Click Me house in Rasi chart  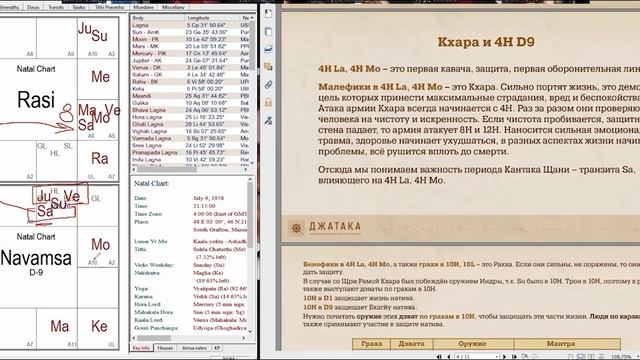pos(98,79)
